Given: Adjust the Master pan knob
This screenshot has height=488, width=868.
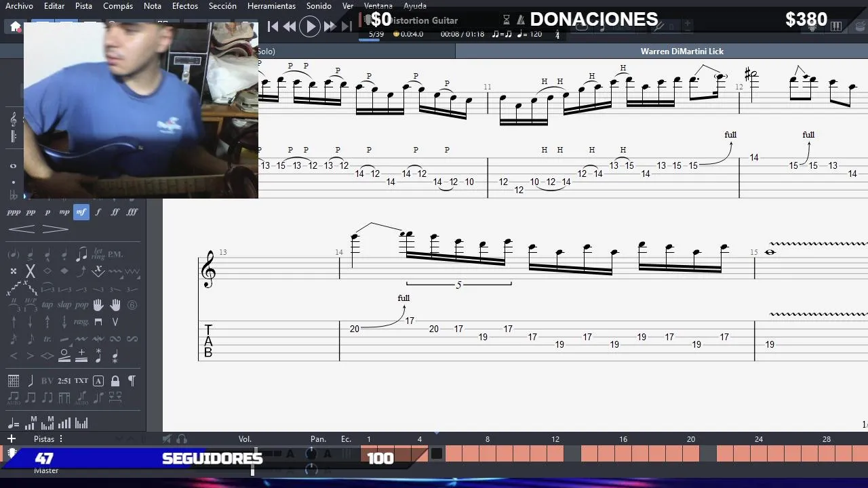Looking at the screenshot, I should (311, 469).
